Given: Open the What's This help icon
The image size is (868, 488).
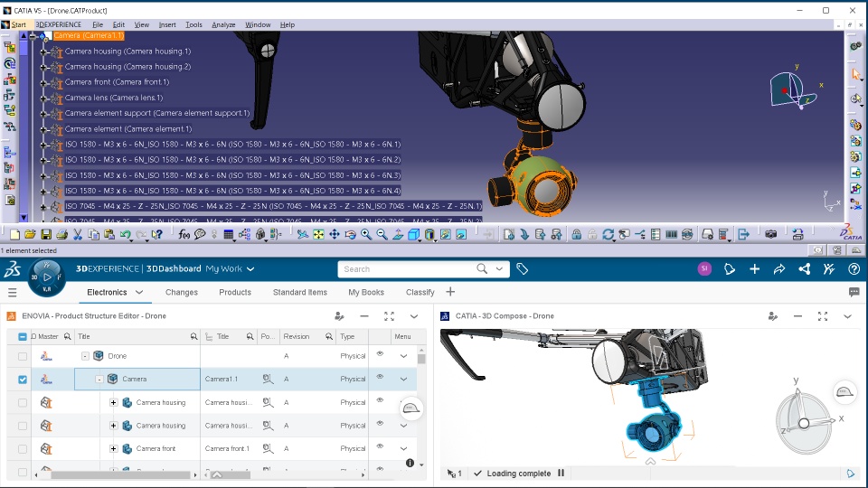Looking at the screenshot, I should click(x=157, y=235).
